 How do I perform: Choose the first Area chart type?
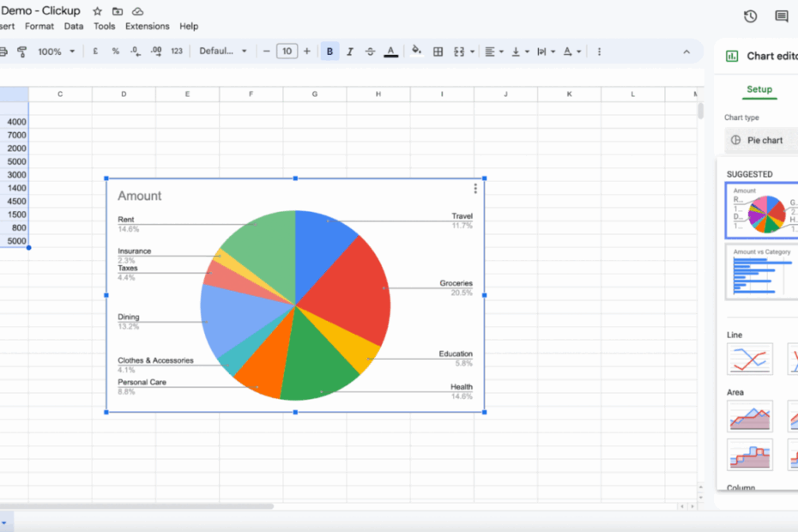click(x=750, y=416)
